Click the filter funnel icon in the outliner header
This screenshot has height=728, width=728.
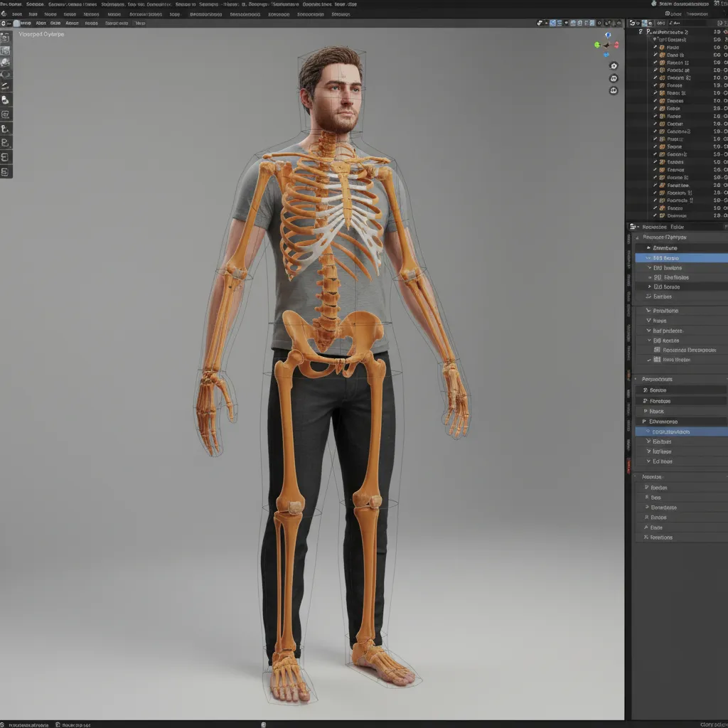[x=720, y=23]
